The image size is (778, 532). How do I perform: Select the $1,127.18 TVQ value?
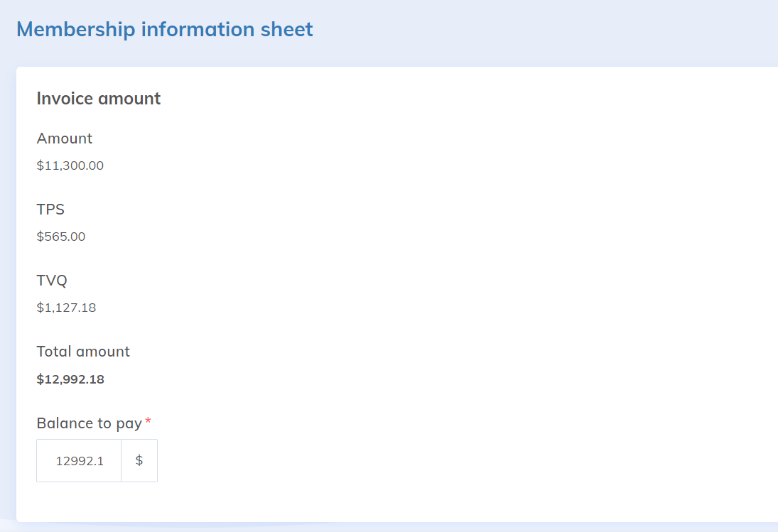click(x=66, y=308)
